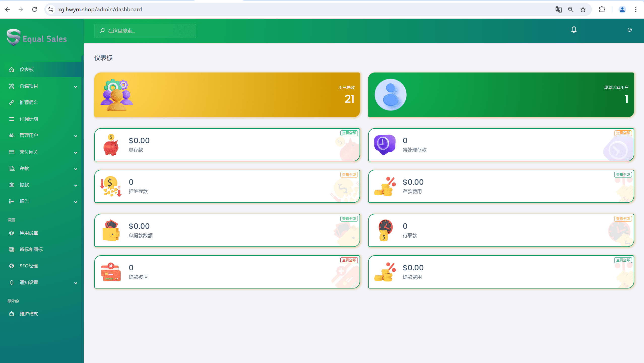Viewport: 644px width, 363px height.
Task: Go to 订阅计划 in the sidebar
Action: point(29,119)
